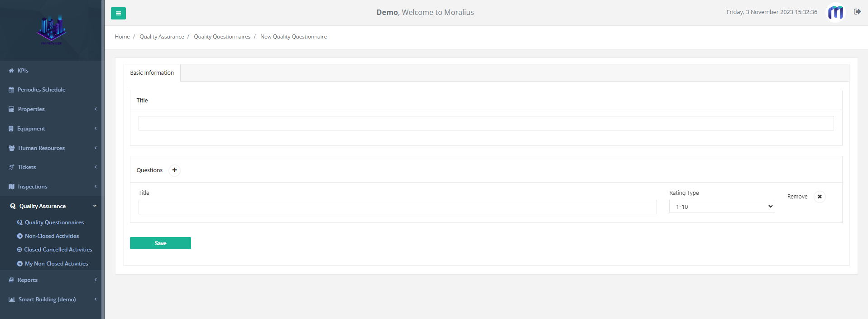
Task: Click the Save button
Action: [160, 243]
